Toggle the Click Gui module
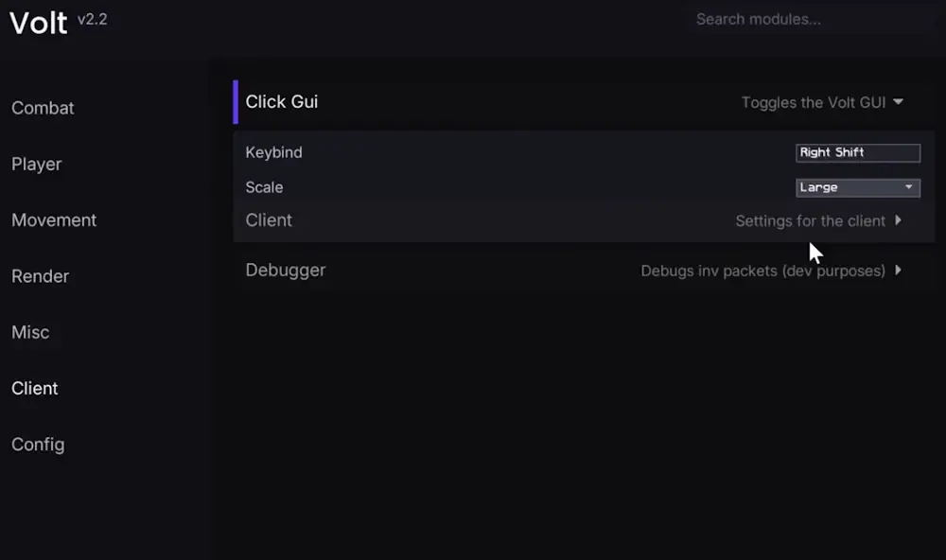Viewport: 946px width, 560px height. point(282,102)
